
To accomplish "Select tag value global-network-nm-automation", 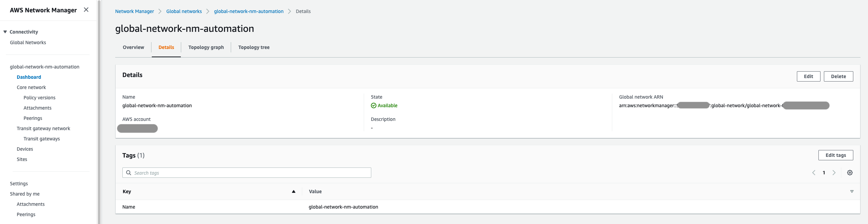I will (x=343, y=207).
